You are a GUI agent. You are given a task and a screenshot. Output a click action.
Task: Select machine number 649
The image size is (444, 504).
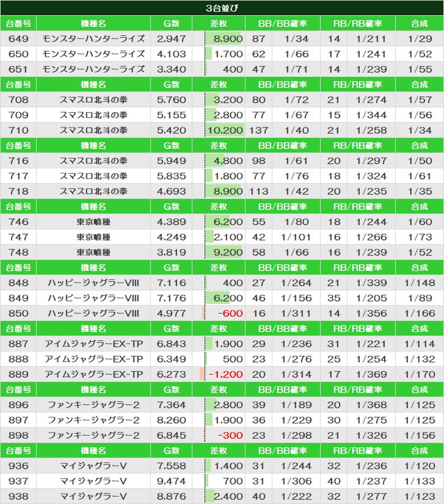tap(18, 39)
